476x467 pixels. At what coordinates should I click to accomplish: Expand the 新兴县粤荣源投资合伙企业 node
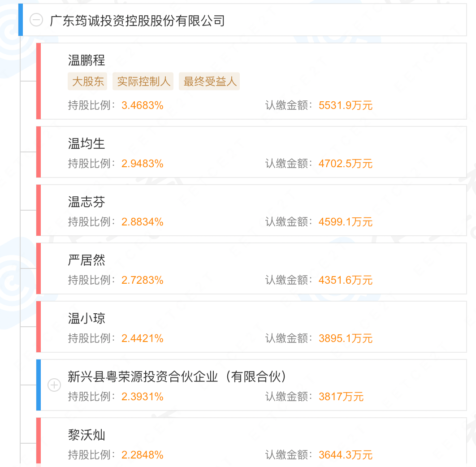[54, 385]
